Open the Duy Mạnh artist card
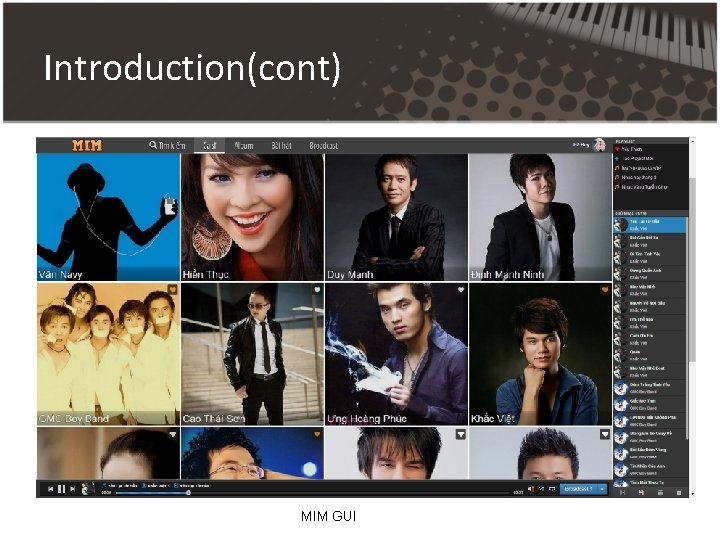 (396, 217)
